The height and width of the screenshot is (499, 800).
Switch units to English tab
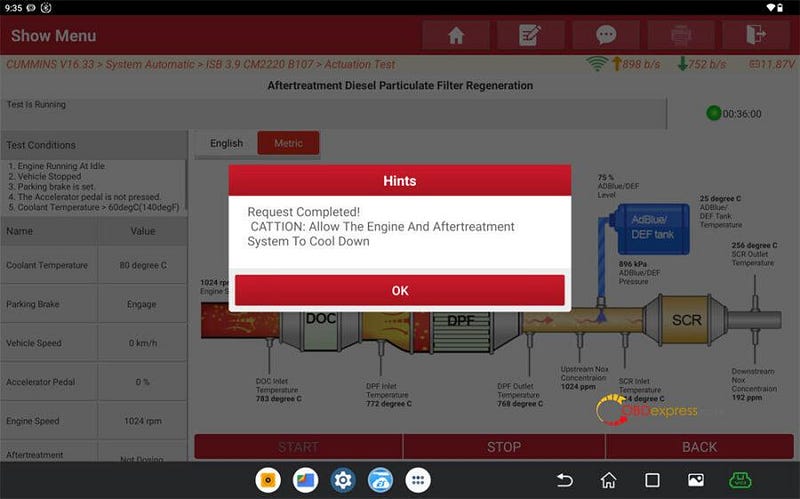(x=226, y=143)
